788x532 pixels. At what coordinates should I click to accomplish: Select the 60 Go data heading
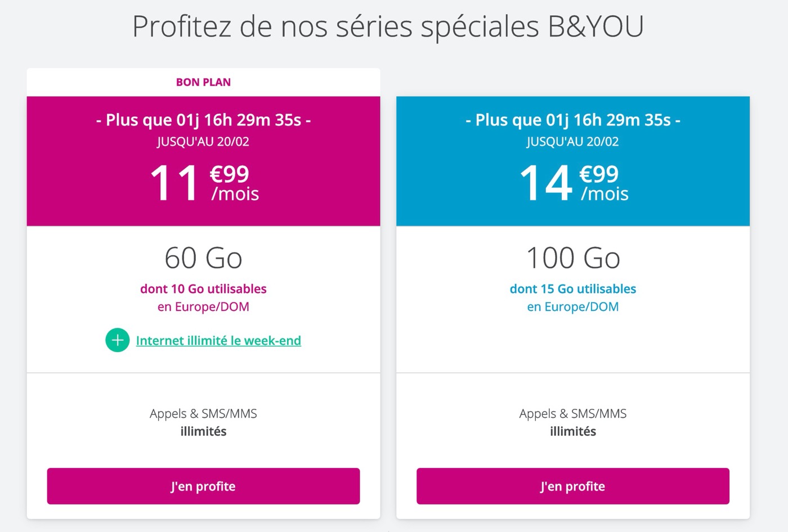pos(203,258)
